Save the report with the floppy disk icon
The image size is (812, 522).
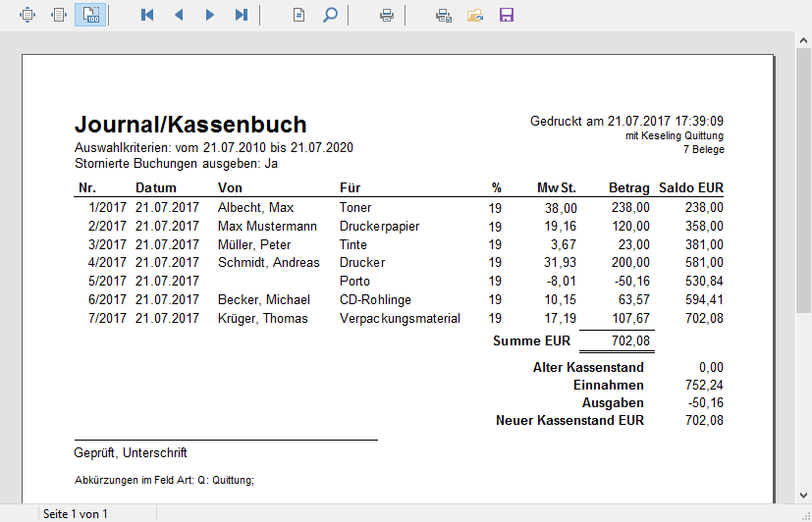tap(507, 15)
